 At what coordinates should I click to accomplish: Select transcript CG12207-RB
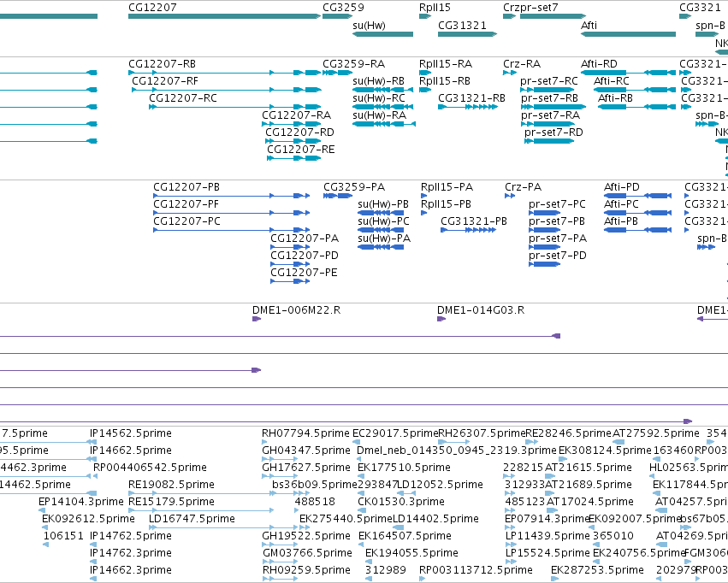pyautogui.click(x=224, y=73)
